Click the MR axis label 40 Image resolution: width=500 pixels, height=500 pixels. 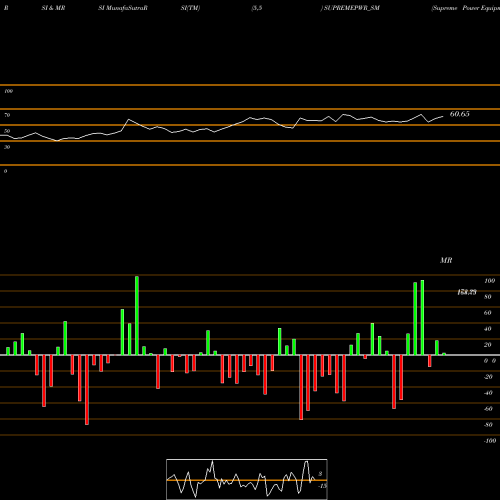point(488,329)
